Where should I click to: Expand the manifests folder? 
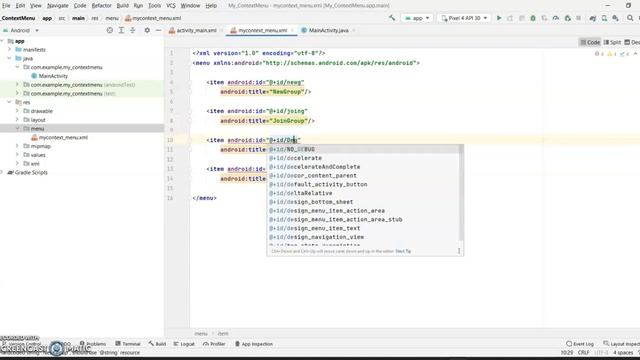coord(9,49)
